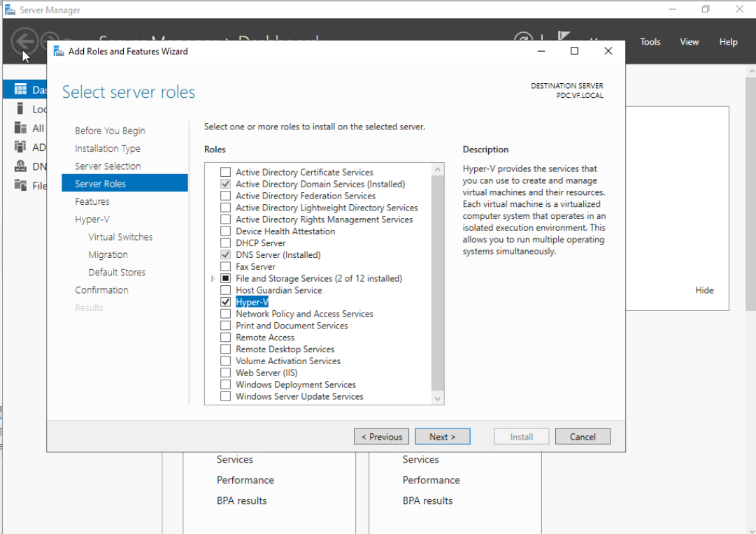This screenshot has height=534, width=756.
Task: Click the Server Manager icon in the title bar
Action: coord(10,9)
